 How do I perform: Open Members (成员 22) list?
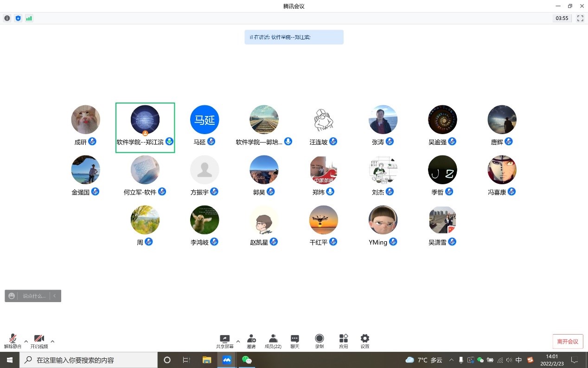click(x=273, y=341)
